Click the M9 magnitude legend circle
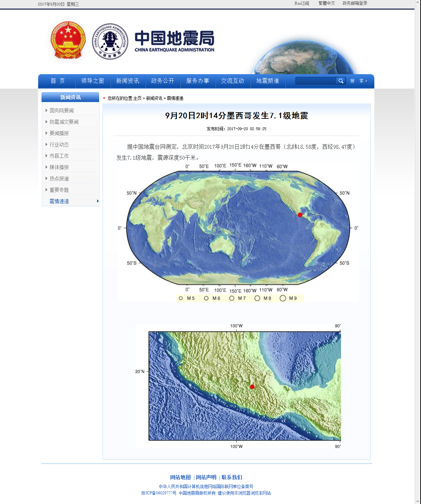The height and width of the screenshot is (504, 421). click(283, 298)
